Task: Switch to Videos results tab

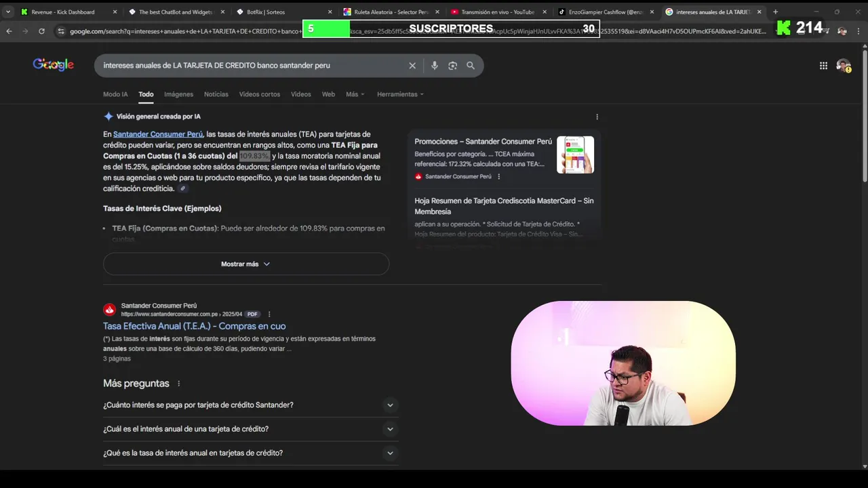Action: (301, 94)
